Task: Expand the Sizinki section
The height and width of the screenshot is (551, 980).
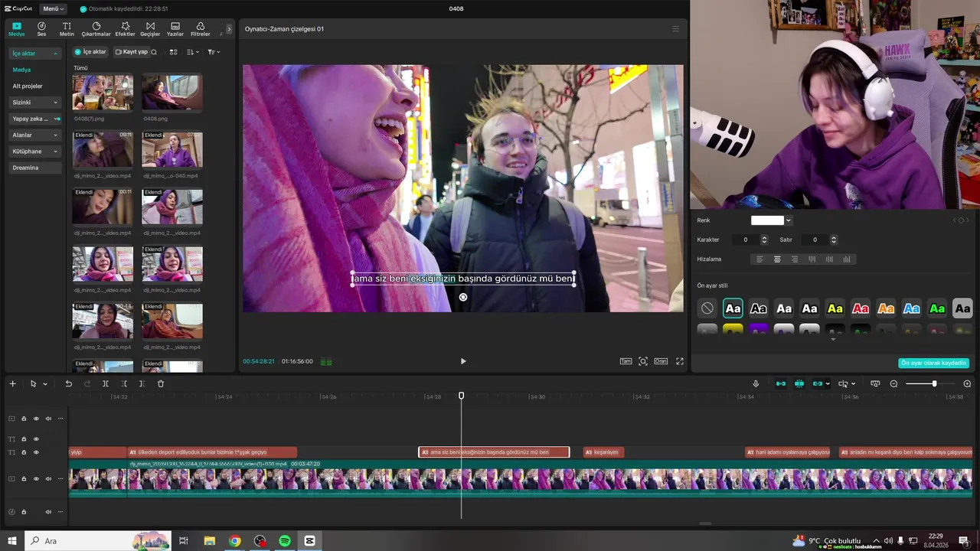Action: tap(55, 103)
